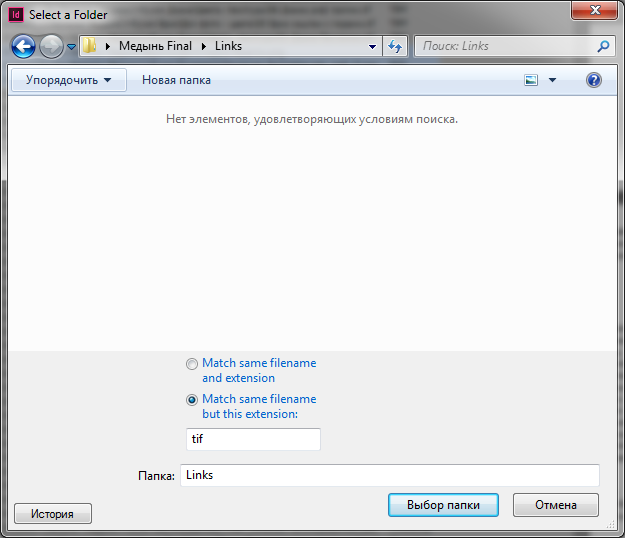Select the Links breadcrumb
This screenshot has width=625, height=538.
[228, 46]
